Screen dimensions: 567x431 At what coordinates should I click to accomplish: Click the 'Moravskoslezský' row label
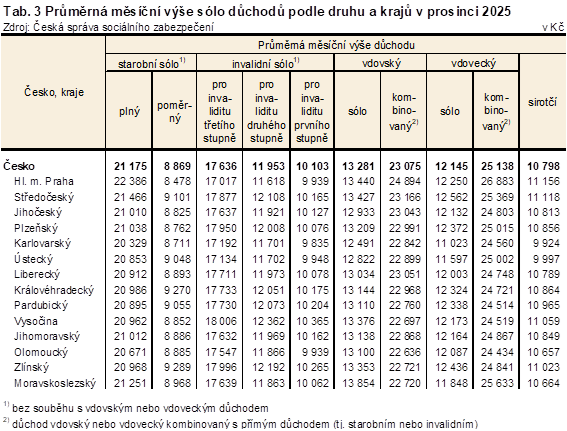pyautogui.click(x=55, y=383)
